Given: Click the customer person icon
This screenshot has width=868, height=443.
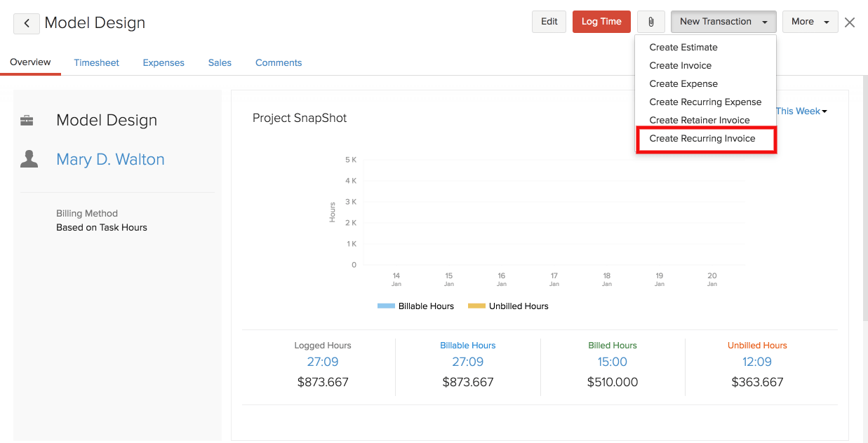Looking at the screenshot, I should (x=29, y=159).
